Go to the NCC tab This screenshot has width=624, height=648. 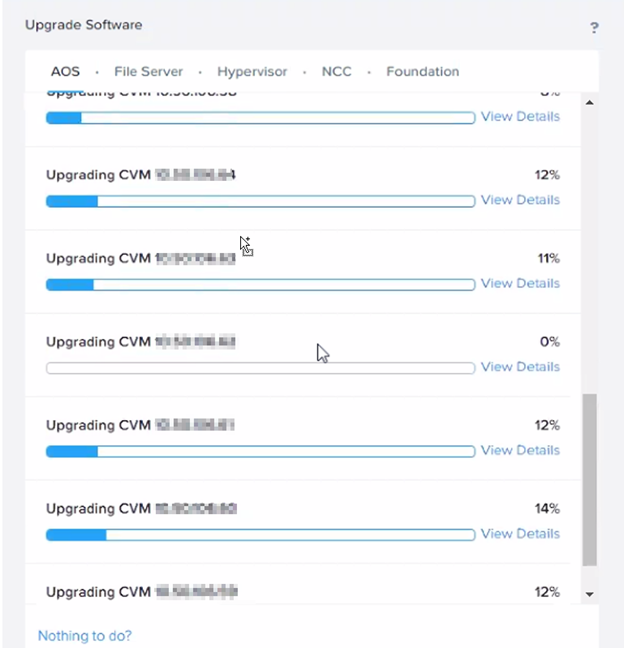tap(337, 71)
